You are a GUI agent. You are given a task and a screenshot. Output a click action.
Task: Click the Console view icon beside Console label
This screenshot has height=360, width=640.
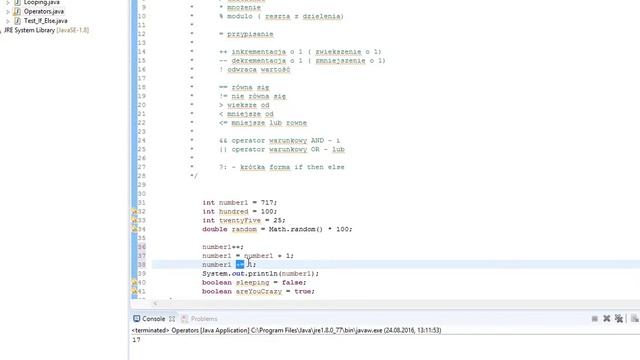tap(137, 318)
